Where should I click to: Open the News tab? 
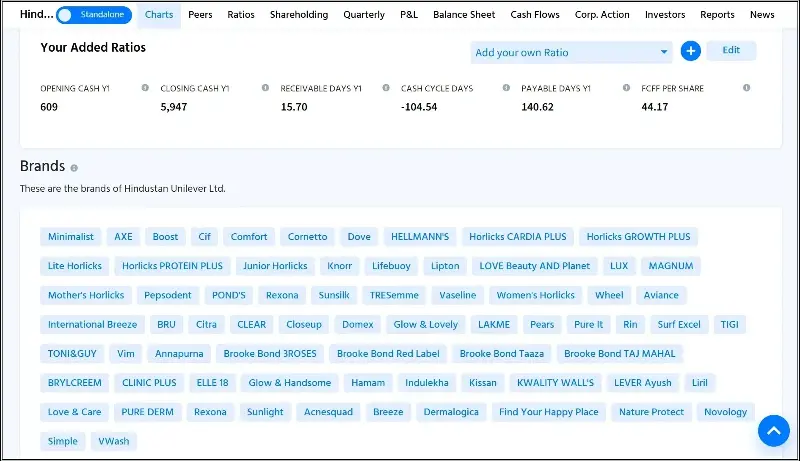coord(762,15)
